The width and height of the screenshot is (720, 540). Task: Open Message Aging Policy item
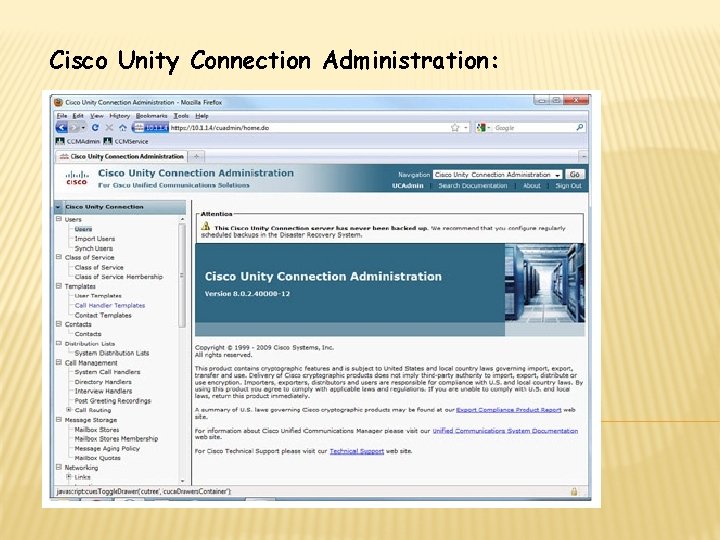tap(107, 449)
